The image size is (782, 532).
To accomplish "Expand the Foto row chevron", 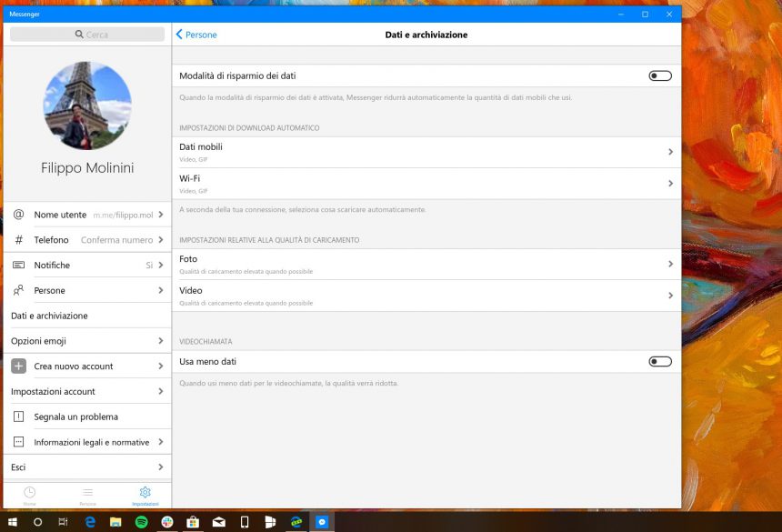I will point(670,264).
